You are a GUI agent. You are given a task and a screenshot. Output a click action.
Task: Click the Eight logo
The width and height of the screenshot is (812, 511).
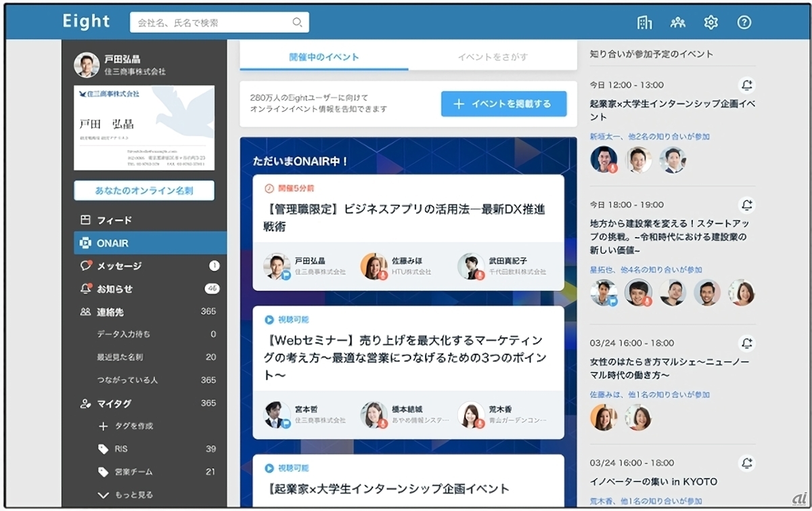86,21
